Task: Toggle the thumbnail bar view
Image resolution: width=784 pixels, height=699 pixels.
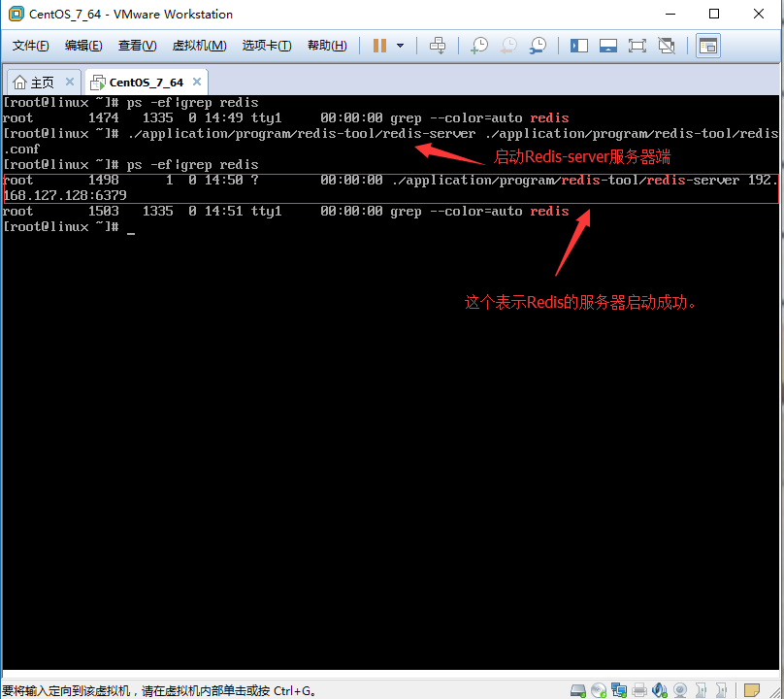Action: (x=608, y=46)
